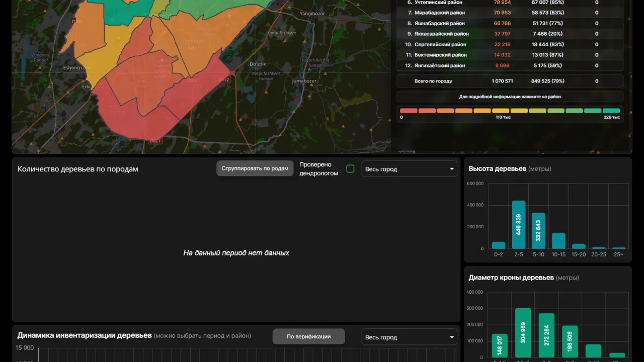
Task: Click the '148 017' bar in crown diameter chart
Action: (x=500, y=345)
